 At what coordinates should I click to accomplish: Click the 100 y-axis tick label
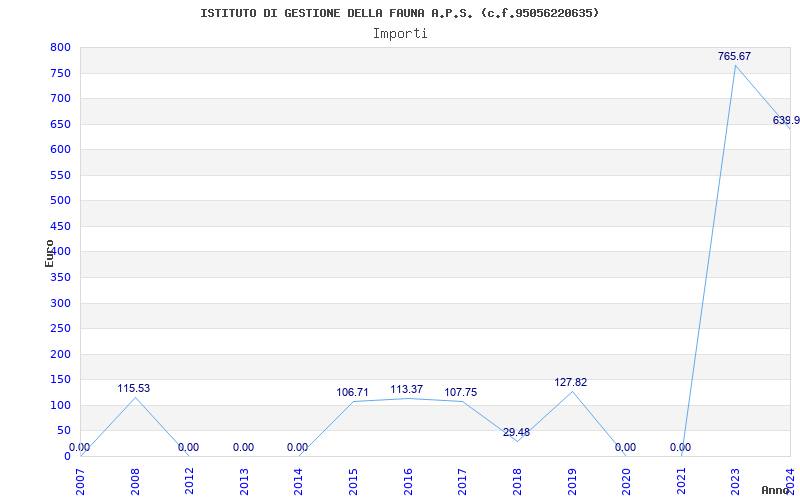(60, 406)
